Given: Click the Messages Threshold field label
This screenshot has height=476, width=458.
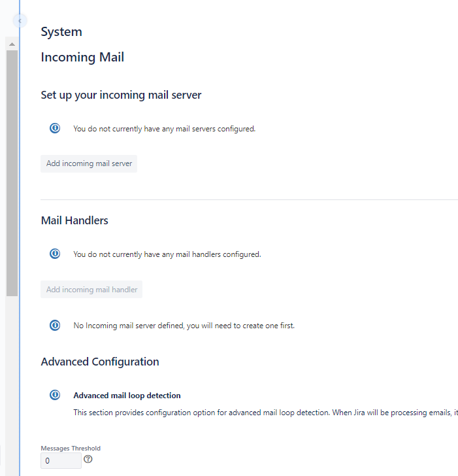Looking at the screenshot, I should [x=71, y=449].
